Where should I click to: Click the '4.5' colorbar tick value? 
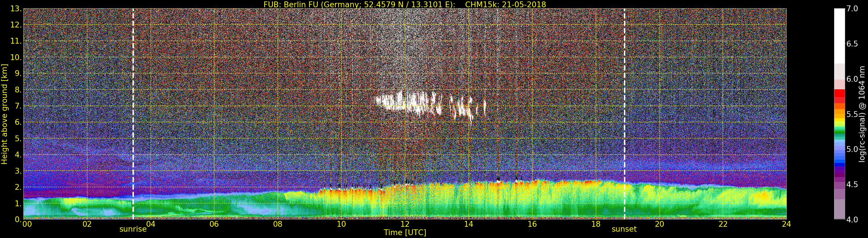tap(852, 185)
